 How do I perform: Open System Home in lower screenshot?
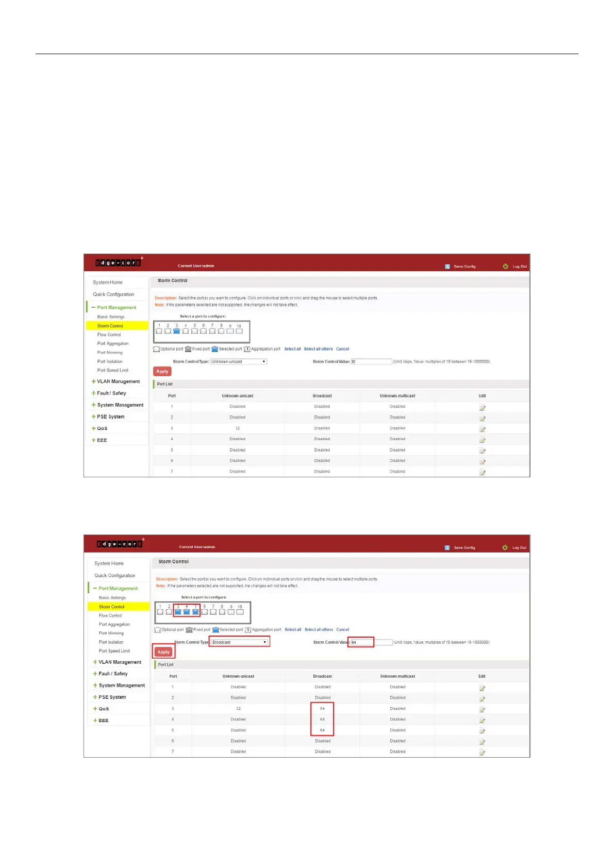[x=109, y=563]
